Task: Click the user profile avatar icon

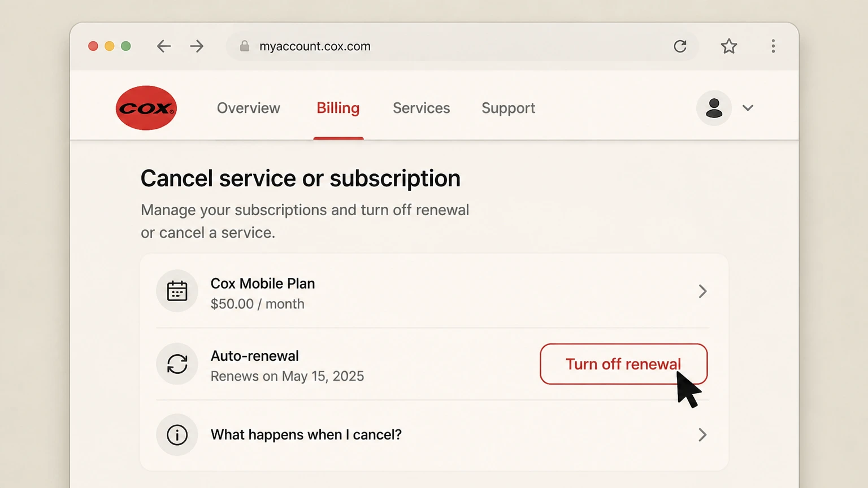Action: pos(714,108)
